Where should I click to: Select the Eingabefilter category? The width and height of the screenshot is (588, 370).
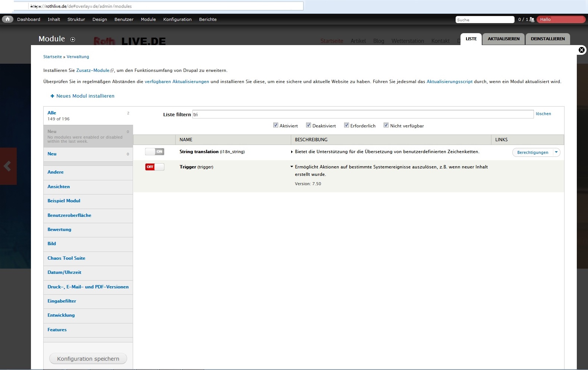tap(88, 301)
